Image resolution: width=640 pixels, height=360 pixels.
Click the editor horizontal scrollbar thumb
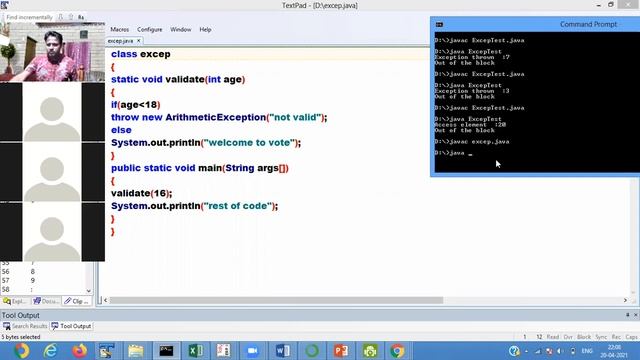pos(276,300)
